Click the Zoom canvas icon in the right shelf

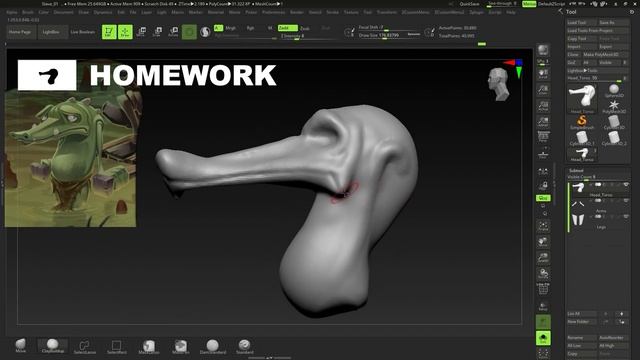tap(543, 90)
